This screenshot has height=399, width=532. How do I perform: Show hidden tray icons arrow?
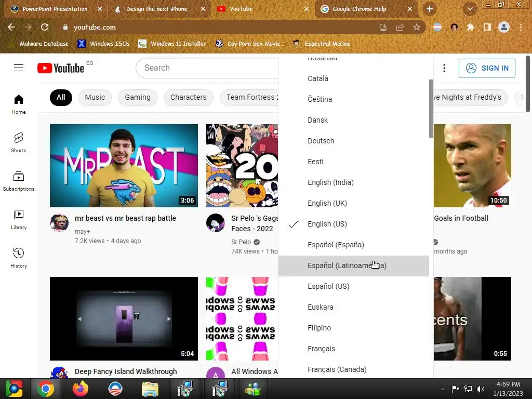click(443, 389)
